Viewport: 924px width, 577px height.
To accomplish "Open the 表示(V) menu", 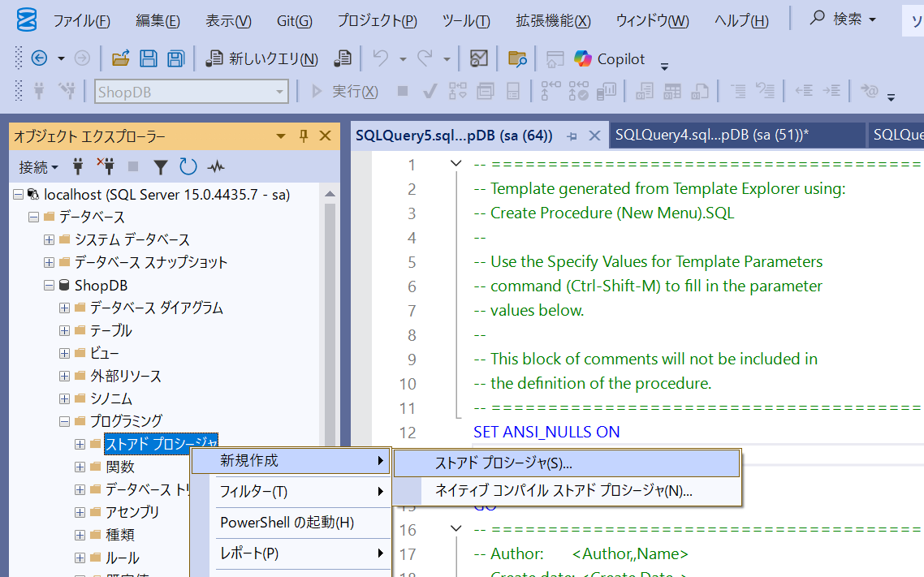I will click(228, 21).
